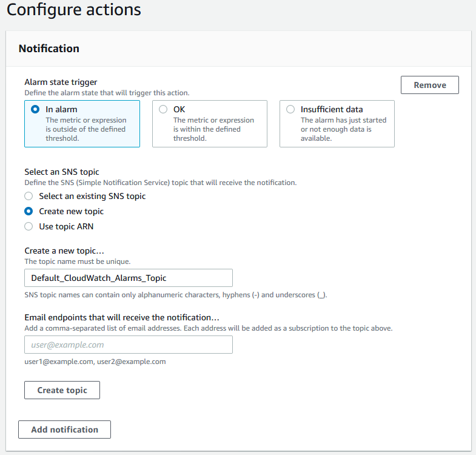Enable Select an existing SNS topic option
The height and width of the screenshot is (455, 476).
[28, 196]
